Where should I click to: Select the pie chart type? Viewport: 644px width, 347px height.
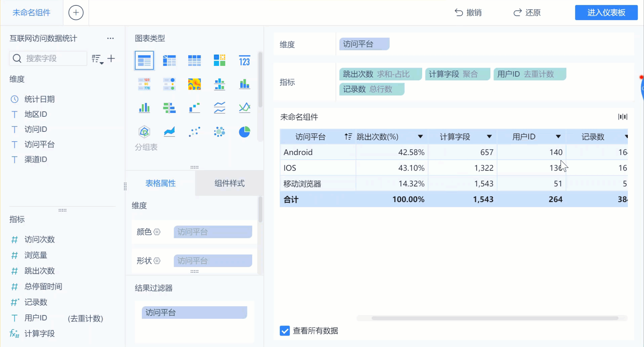244,132
